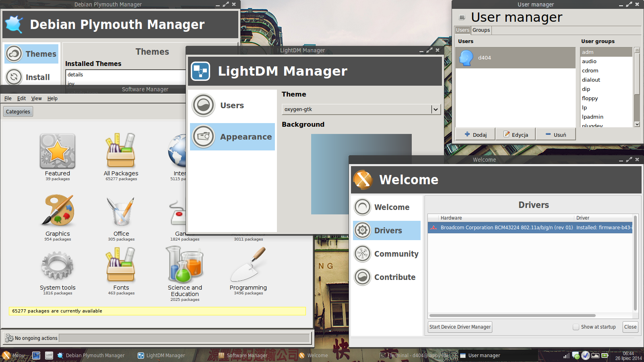
Task: Click the Menu launcher in taskbar
Action: (13, 355)
